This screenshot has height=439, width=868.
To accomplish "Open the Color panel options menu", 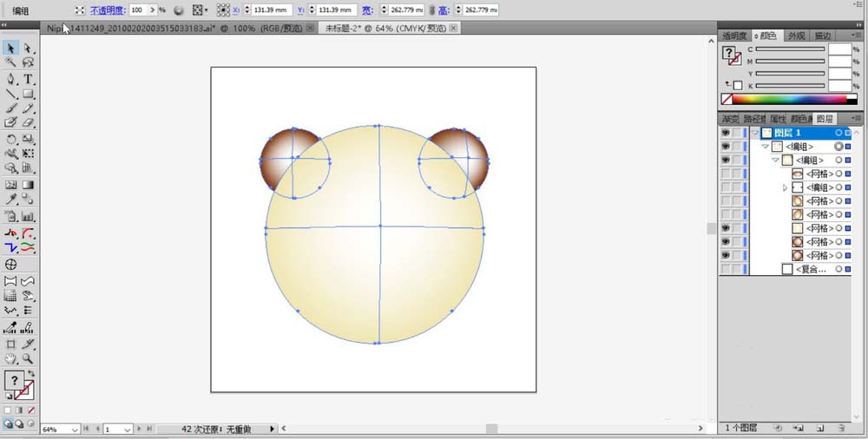I will pos(856,36).
